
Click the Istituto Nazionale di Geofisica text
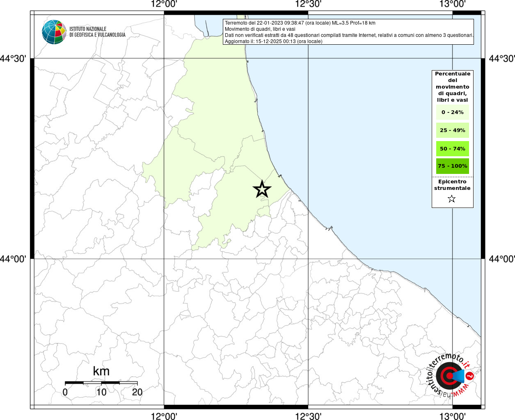click(x=97, y=32)
